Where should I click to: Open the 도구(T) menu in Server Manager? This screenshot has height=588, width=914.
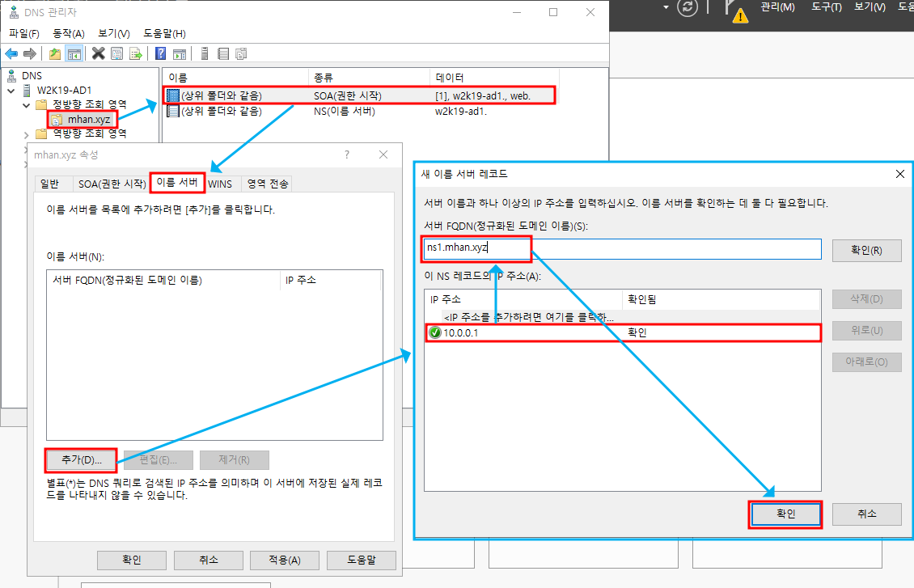tap(827, 7)
